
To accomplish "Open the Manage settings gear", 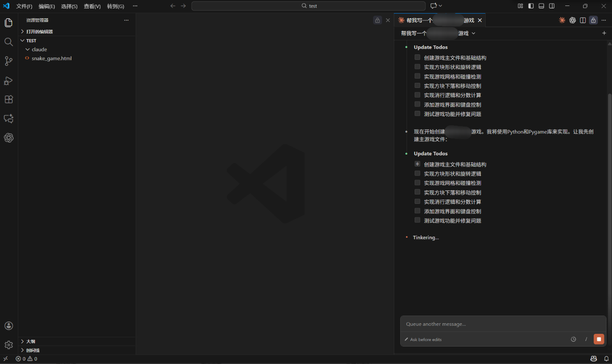I will pos(9,345).
